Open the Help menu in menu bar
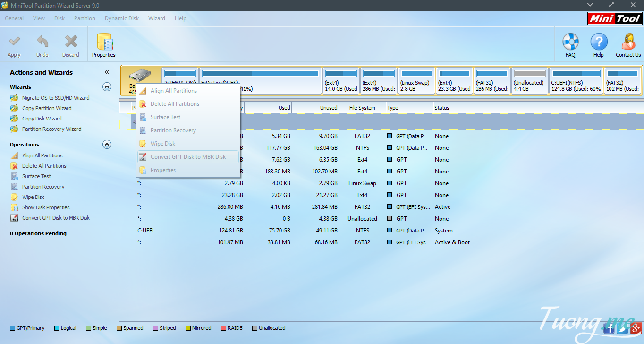The height and width of the screenshot is (344, 644). 180,18
